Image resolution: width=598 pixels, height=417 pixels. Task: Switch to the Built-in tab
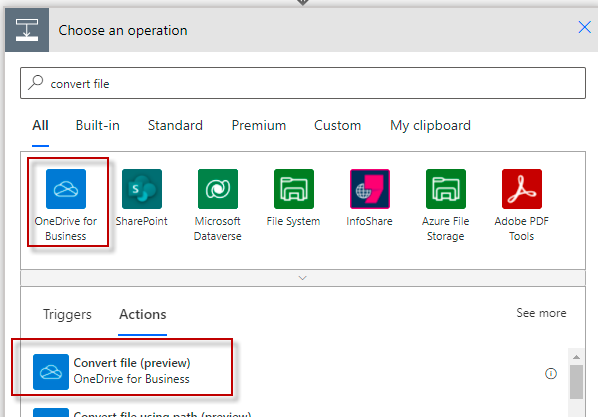point(98,126)
